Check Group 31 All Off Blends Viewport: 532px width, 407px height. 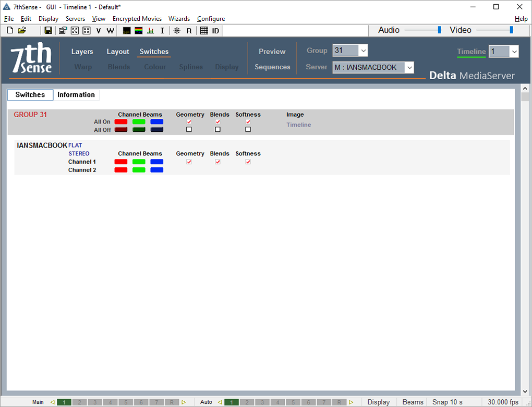point(218,129)
